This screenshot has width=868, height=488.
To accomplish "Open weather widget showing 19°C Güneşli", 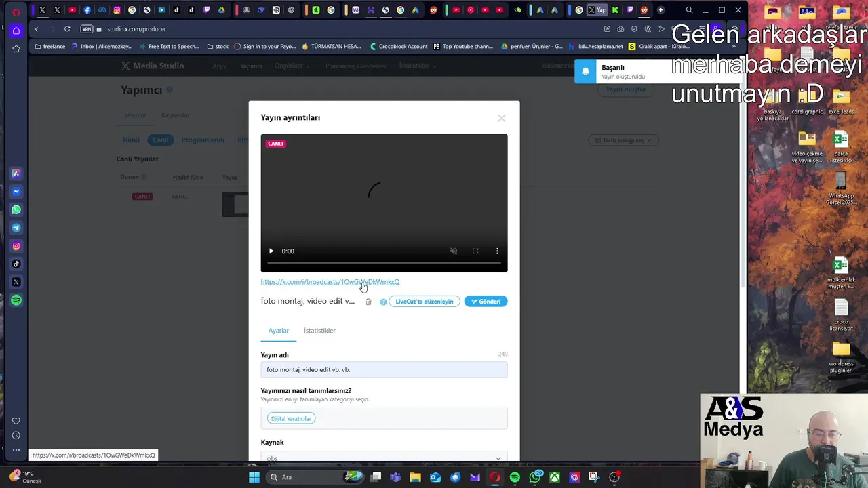I will click(x=25, y=476).
